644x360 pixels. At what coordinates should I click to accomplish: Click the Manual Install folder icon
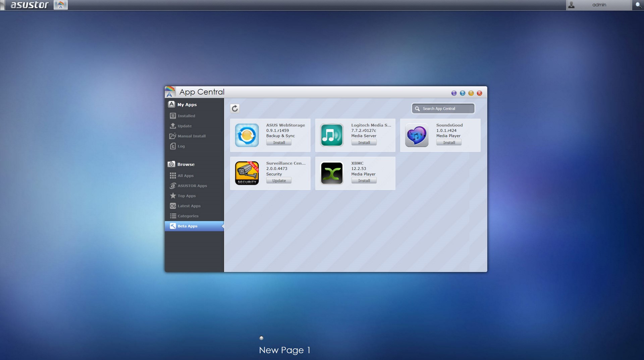coord(173,136)
